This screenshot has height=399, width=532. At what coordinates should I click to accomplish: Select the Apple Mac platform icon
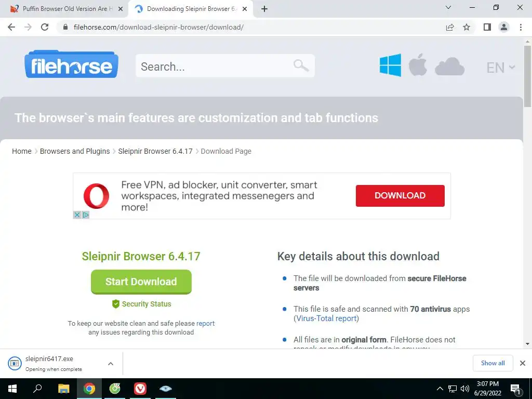[418, 64]
